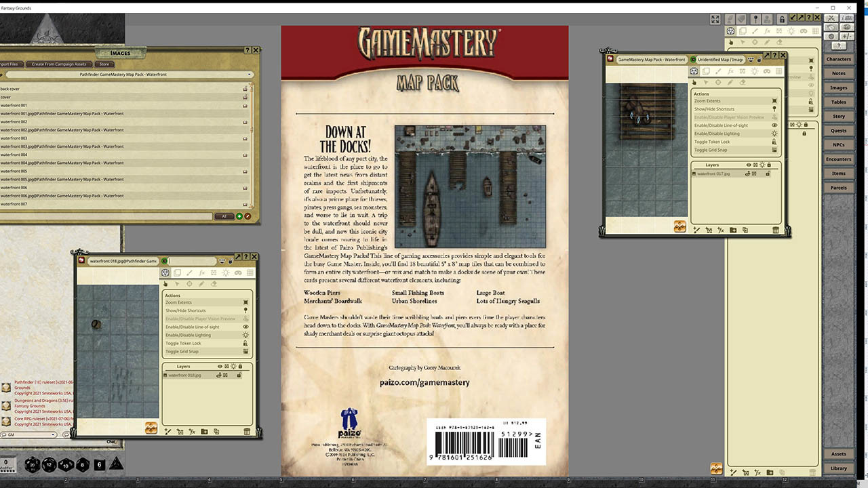This screenshot has width=868, height=488.
Task: Toggle Lighting in waterfront 018 window
Action: 207,335
